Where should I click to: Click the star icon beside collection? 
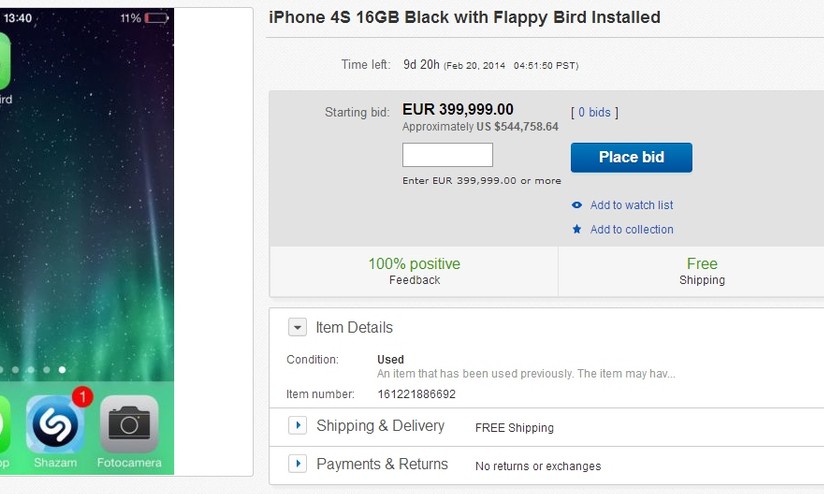(577, 229)
